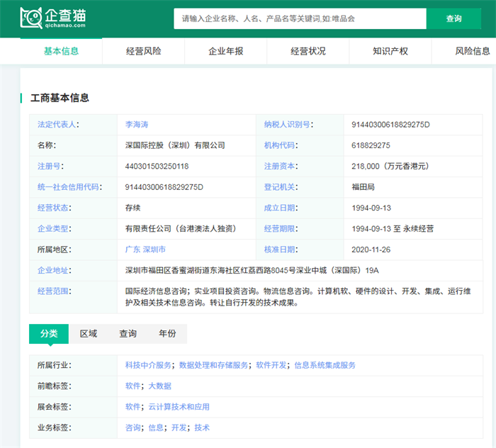The width and height of the screenshot is (496, 448).
Task: Click the 科技中介服务 industry link
Action: coord(149,365)
